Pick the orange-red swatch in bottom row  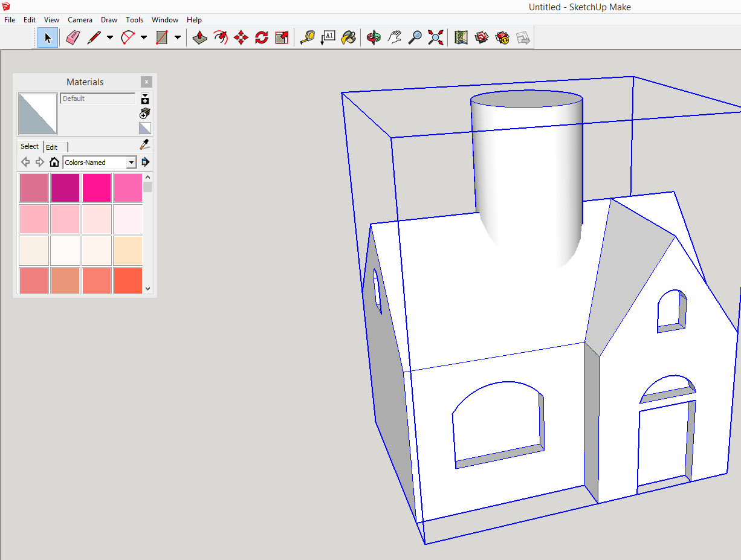pos(128,281)
